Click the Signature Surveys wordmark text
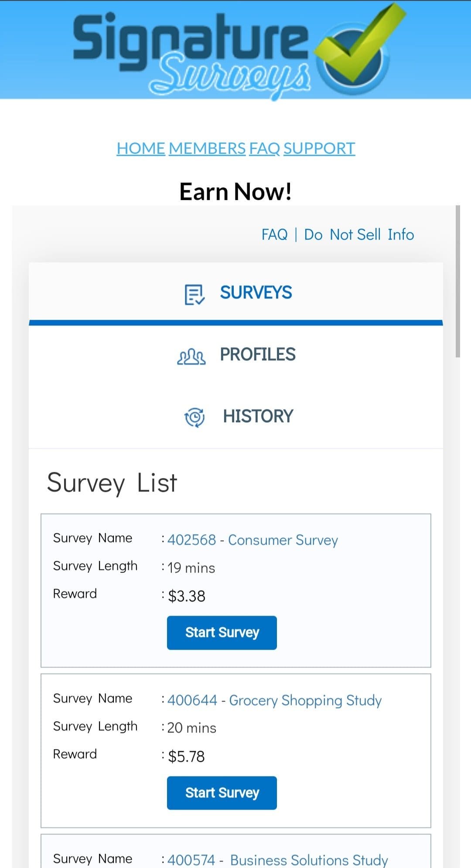The height and width of the screenshot is (868, 471). [x=192, y=52]
